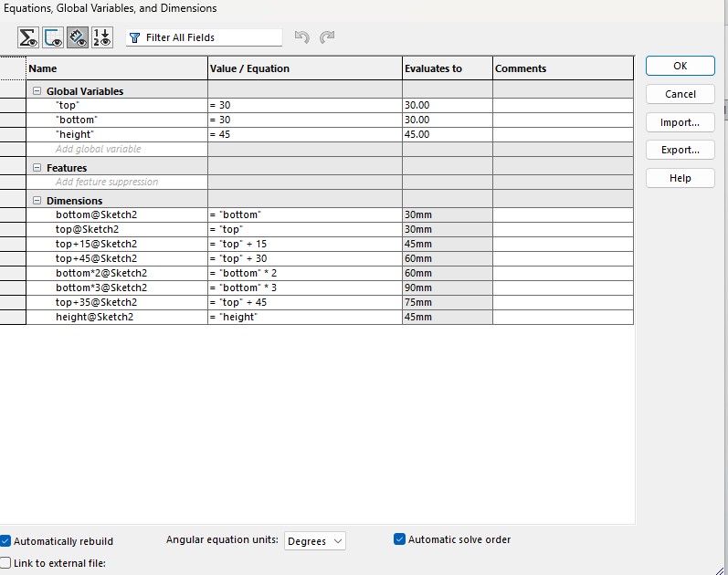Select the Dimension View icon
Screen dimensions: 728x575
point(78,38)
